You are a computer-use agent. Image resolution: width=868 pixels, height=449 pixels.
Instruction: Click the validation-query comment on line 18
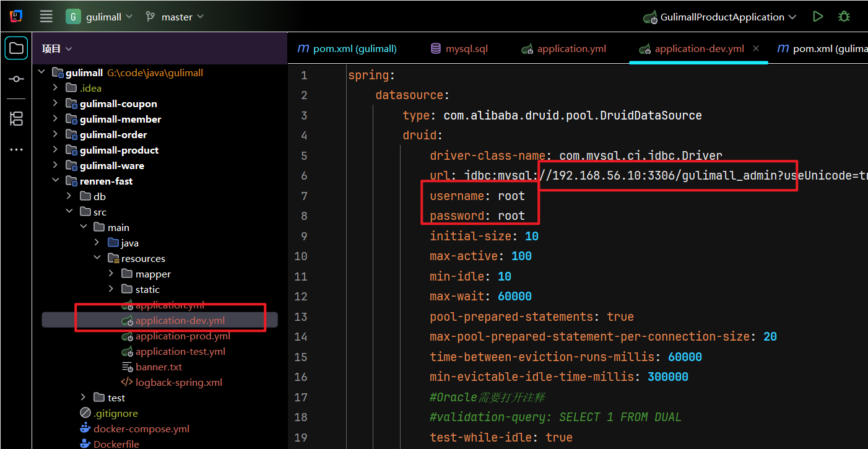pos(556,417)
